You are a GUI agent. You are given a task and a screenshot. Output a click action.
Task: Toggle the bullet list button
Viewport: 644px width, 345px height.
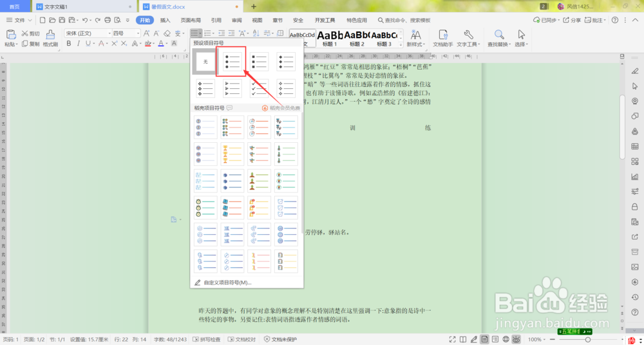coord(194,33)
